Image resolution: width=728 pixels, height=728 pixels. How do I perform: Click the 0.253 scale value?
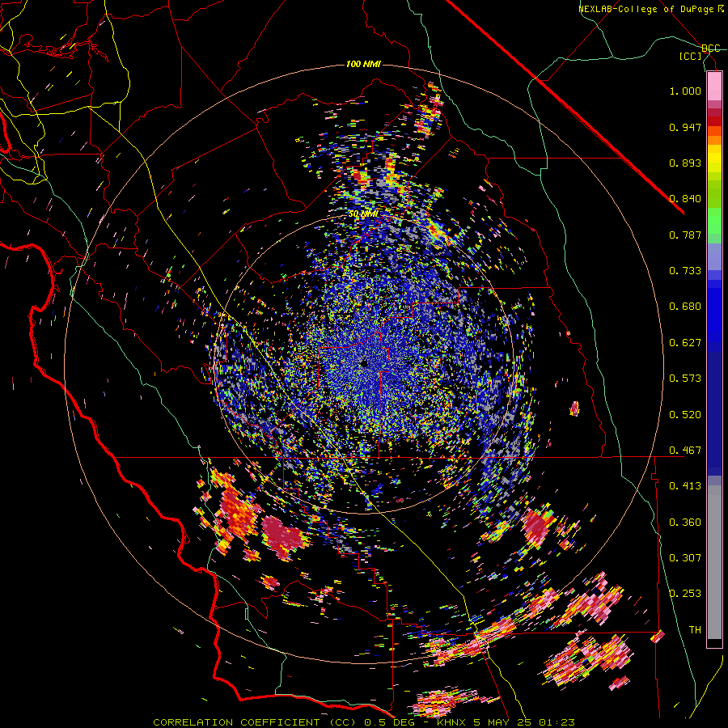tap(685, 594)
